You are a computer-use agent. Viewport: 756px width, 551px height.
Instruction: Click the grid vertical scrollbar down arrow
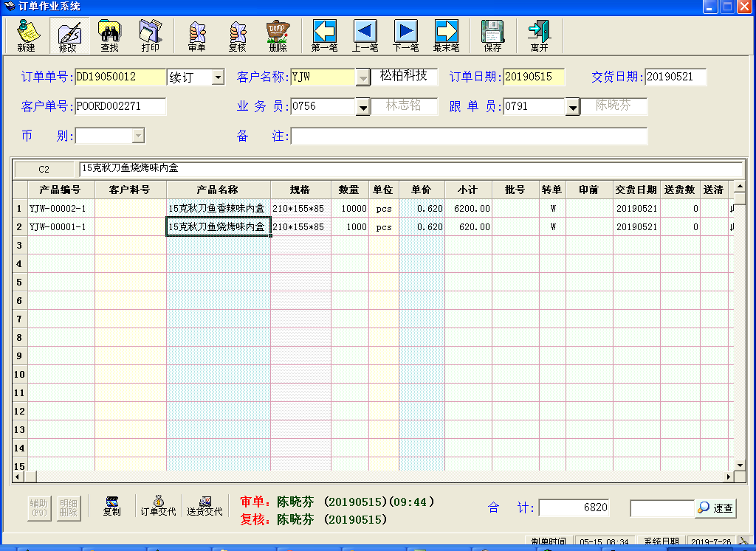tap(740, 465)
